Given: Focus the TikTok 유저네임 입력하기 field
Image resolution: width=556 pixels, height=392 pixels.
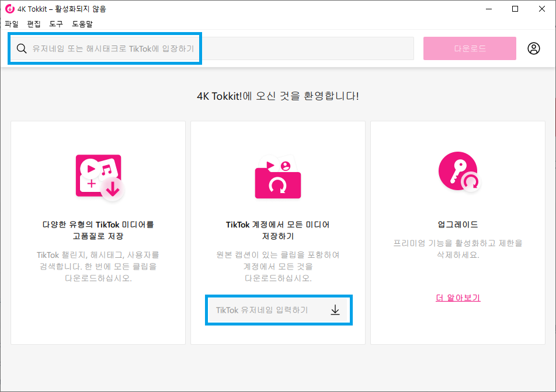Looking at the screenshot, I should point(279,310).
